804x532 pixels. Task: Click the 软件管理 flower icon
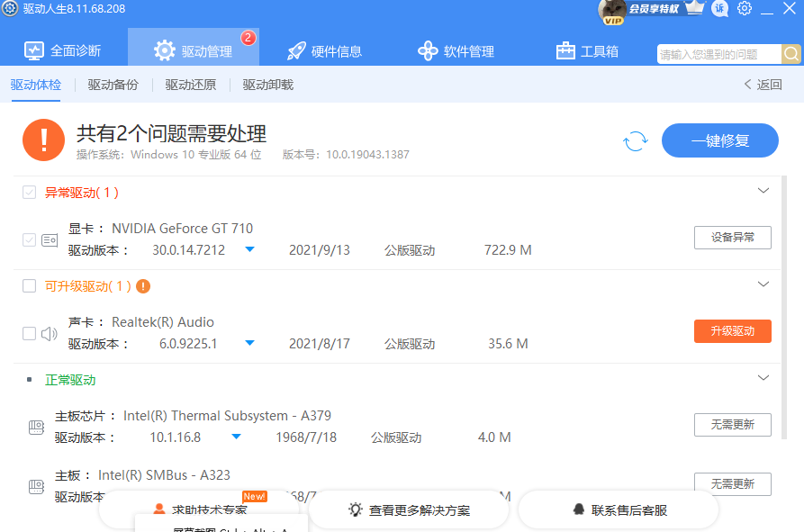coord(428,50)
